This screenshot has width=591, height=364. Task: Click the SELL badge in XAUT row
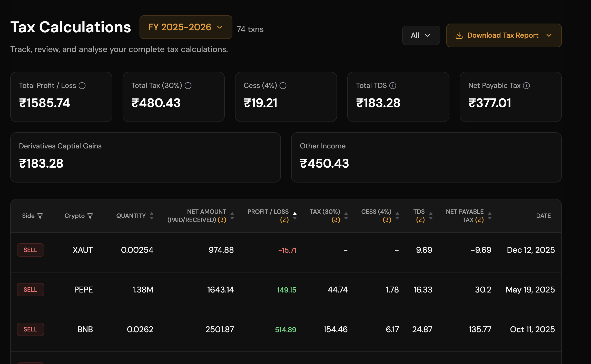pyautogui.click(x=31, y=250)
